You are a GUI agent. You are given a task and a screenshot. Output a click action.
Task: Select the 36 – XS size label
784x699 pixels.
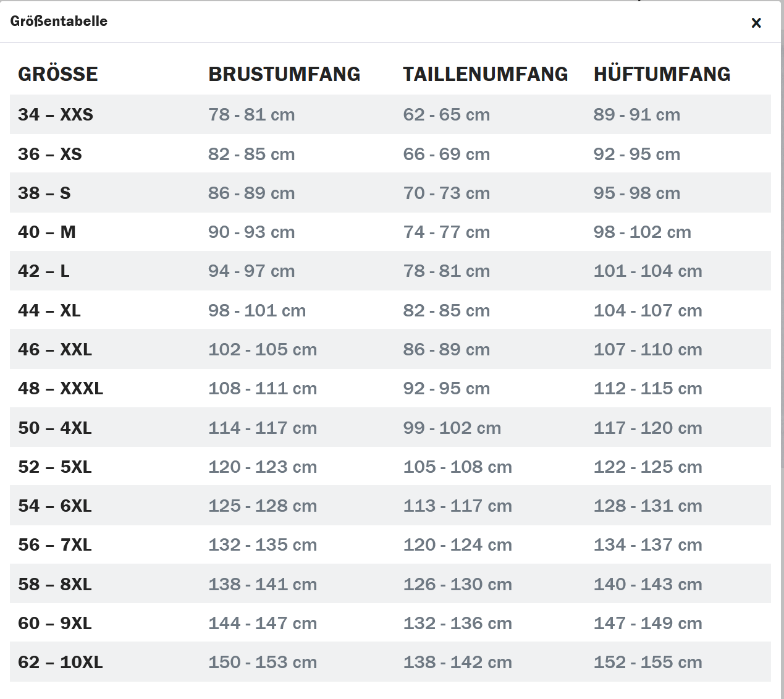click(x=50, y=154)
